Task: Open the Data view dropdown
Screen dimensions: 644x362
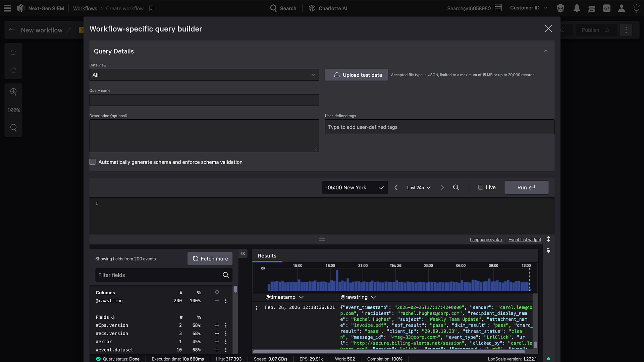Action: point(204,75)
